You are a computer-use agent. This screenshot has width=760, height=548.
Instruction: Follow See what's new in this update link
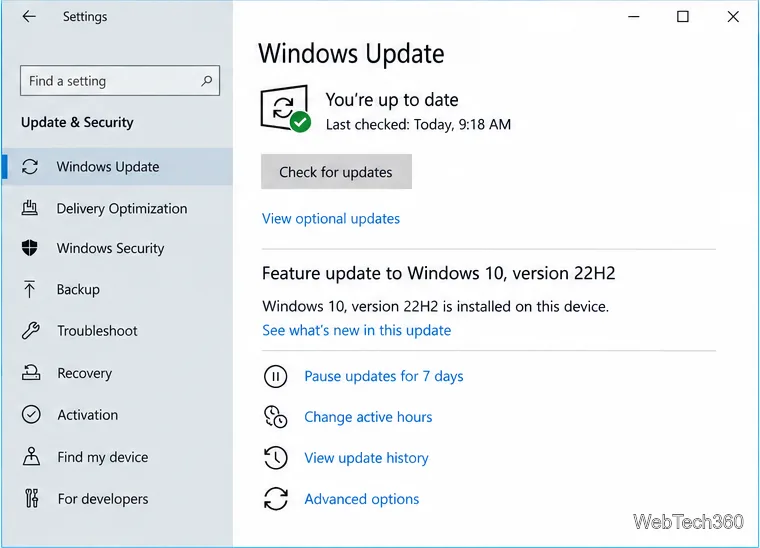pyautogui.click(x=357, y=330)
